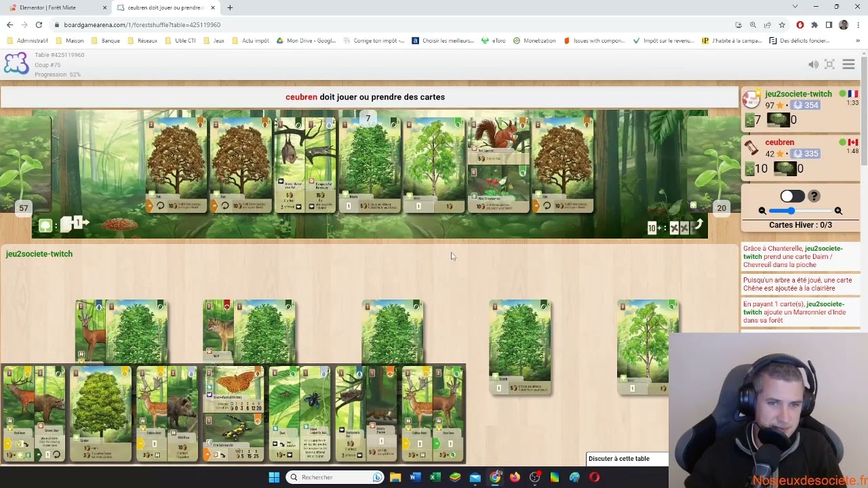This screenshot has height=488, width=868.
Task: Open a new browser tab
Action: coord(230,7)
